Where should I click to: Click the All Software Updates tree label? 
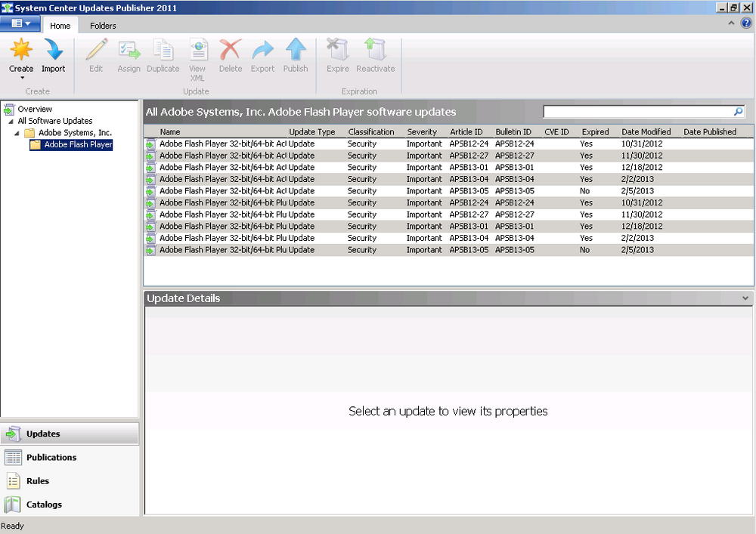pyautogui.click(x=55, y=121)
